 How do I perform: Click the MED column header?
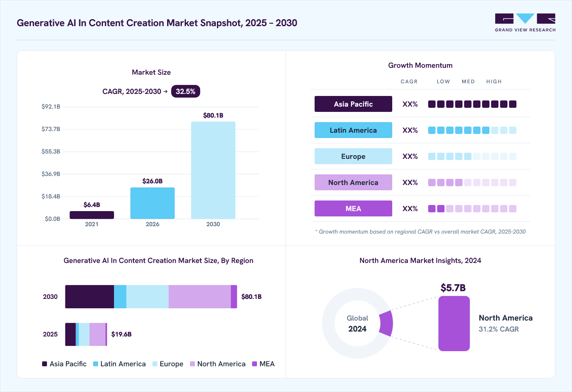click(468, 82)
